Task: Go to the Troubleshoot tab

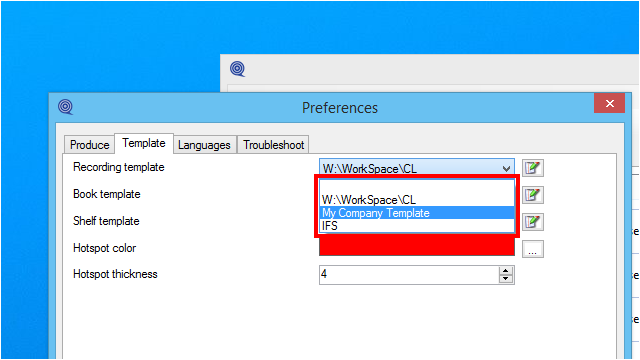Action: click(x=273, y=145)
